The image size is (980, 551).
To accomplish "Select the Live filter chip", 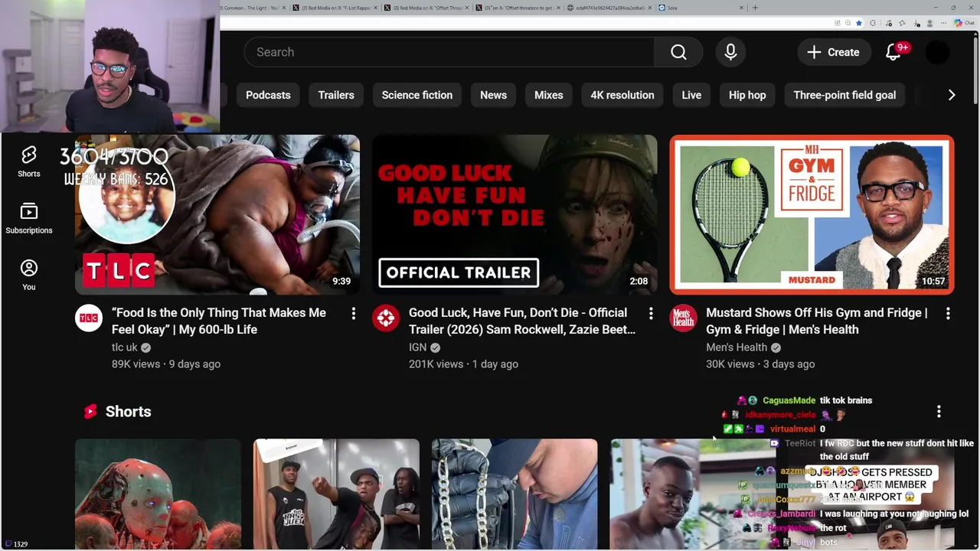I will tap(691, 95).
